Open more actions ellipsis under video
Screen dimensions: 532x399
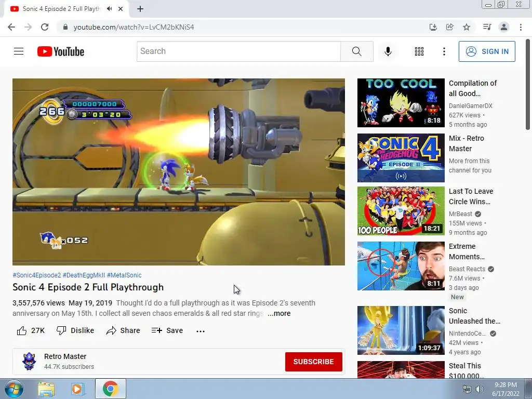(x=201, y=331)
